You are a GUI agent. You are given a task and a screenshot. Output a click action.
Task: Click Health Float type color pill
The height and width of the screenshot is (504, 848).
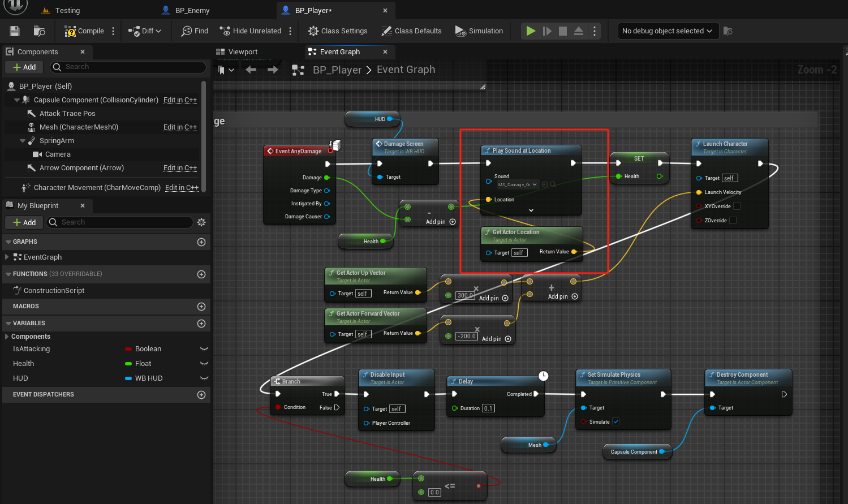click(x=128, y=364)
